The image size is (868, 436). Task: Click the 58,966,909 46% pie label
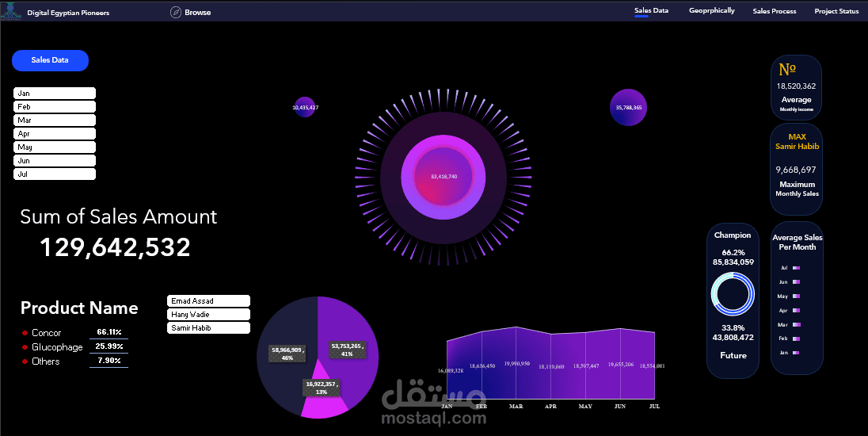[x=287, y=354]
